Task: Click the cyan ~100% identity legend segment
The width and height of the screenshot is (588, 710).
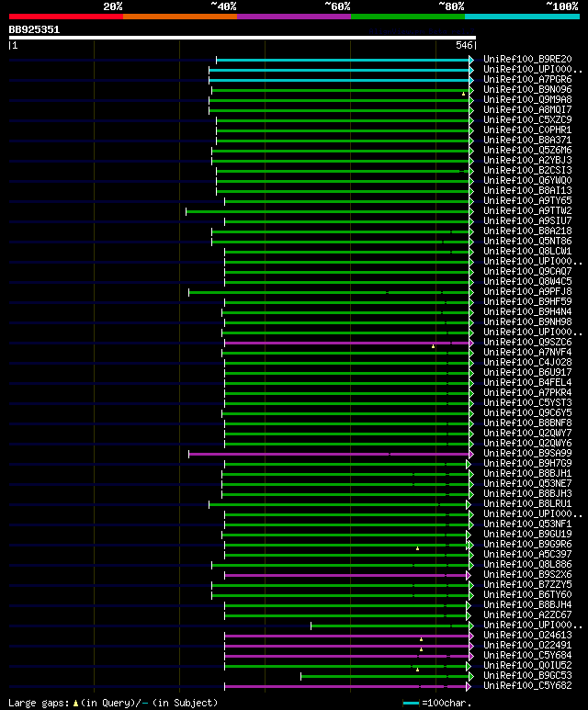Action: (523, 17)
